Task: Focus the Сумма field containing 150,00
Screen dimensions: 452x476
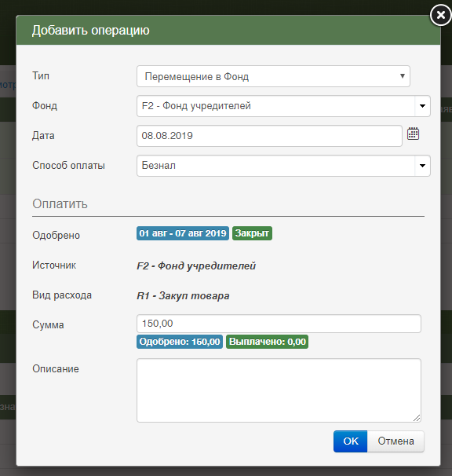Action: (279, 324)
